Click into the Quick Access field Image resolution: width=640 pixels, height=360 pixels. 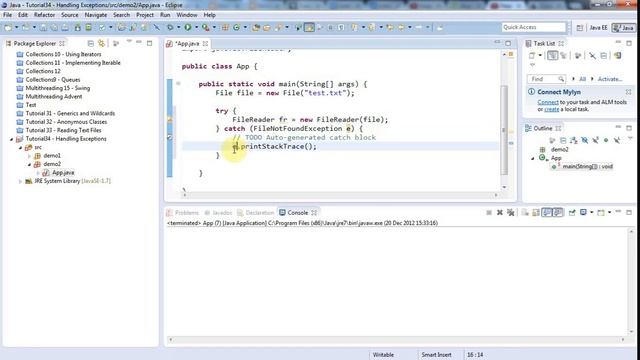pos(534,27)
